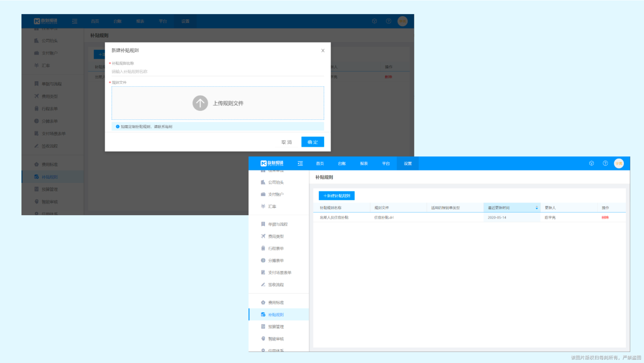
Task: Click the upload arrow icon in the dialog
Action: 200,103
